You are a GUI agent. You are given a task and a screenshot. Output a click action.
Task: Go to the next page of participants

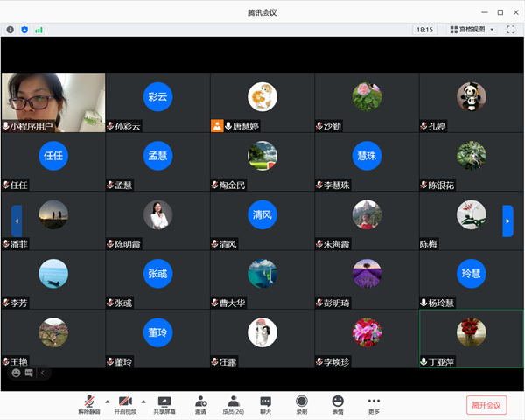(507, 220)
